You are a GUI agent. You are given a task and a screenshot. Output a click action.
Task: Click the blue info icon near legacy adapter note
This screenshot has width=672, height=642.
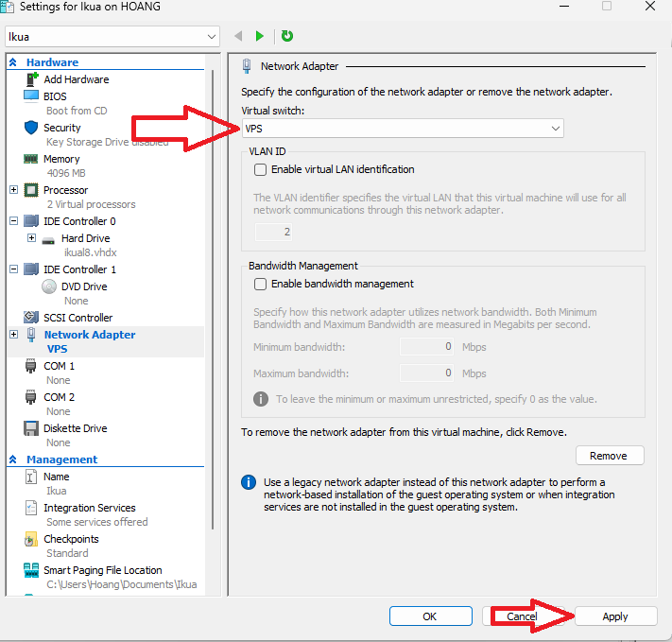[249, 482]
